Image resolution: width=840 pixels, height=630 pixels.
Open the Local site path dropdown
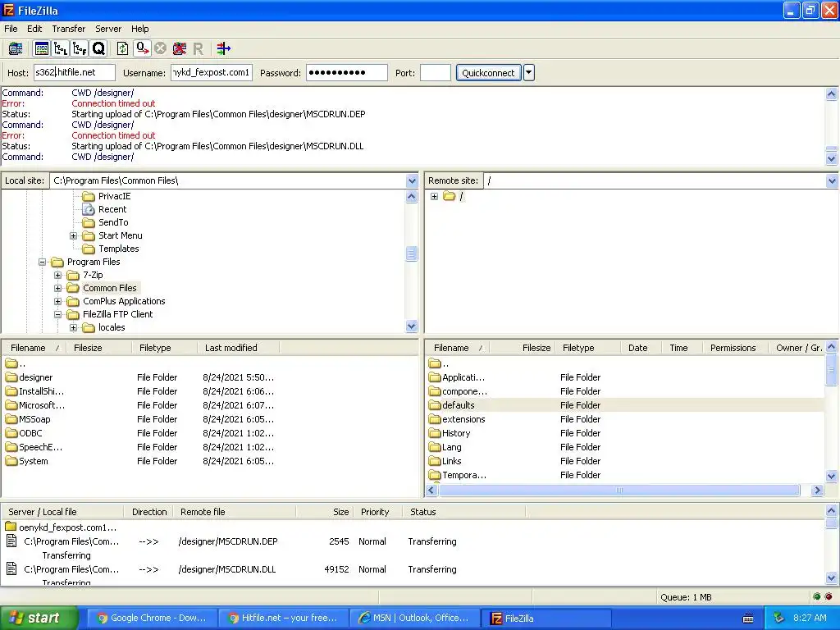(412, 181)
